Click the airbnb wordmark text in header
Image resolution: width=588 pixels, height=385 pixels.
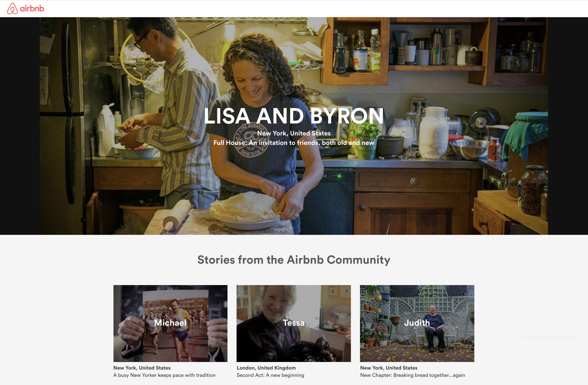coord(32,9)
